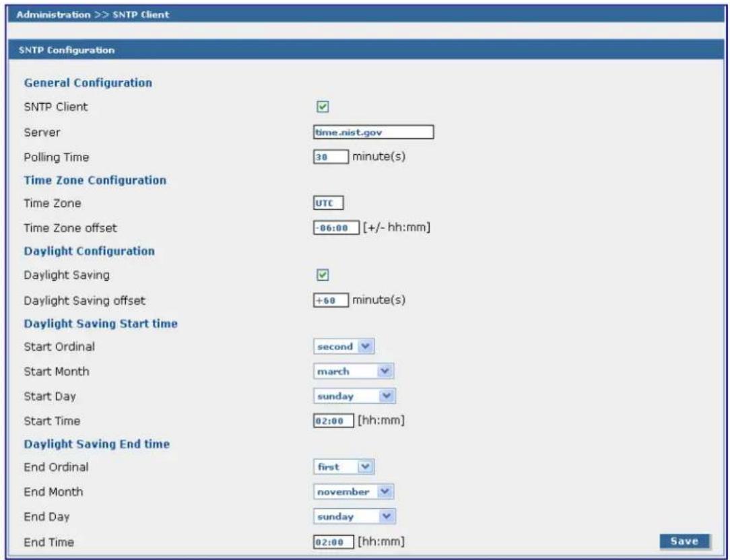The width and height of the screenshot is (730, 560).
Task: Click the Time Zone Configuration heading
Action: (95, 180)
